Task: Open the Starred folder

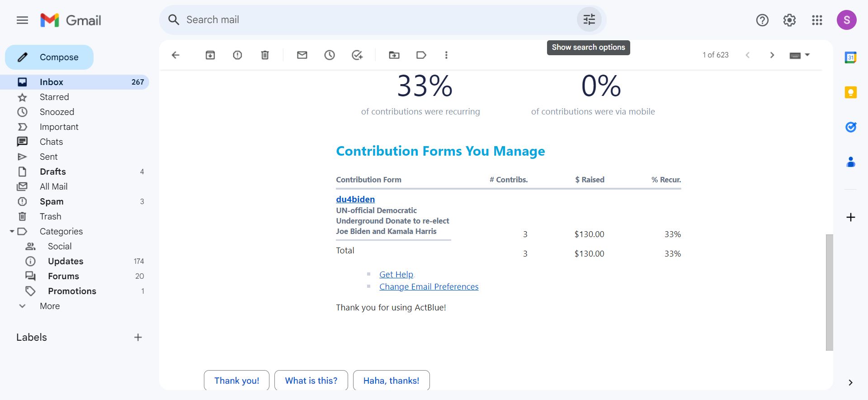Action: [54, 97]
